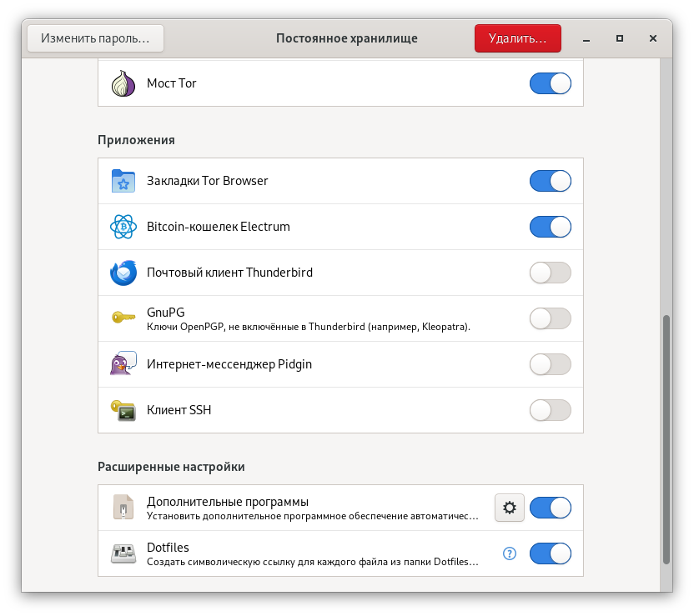Enable the Клиент SSH toggle
694x616 pixels.
click(550, 410)
